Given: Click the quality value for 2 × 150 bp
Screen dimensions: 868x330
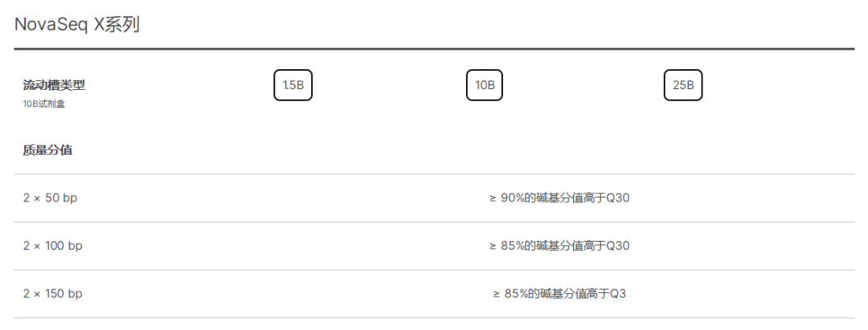Looking at the screenshot, I should click(559, 294).
